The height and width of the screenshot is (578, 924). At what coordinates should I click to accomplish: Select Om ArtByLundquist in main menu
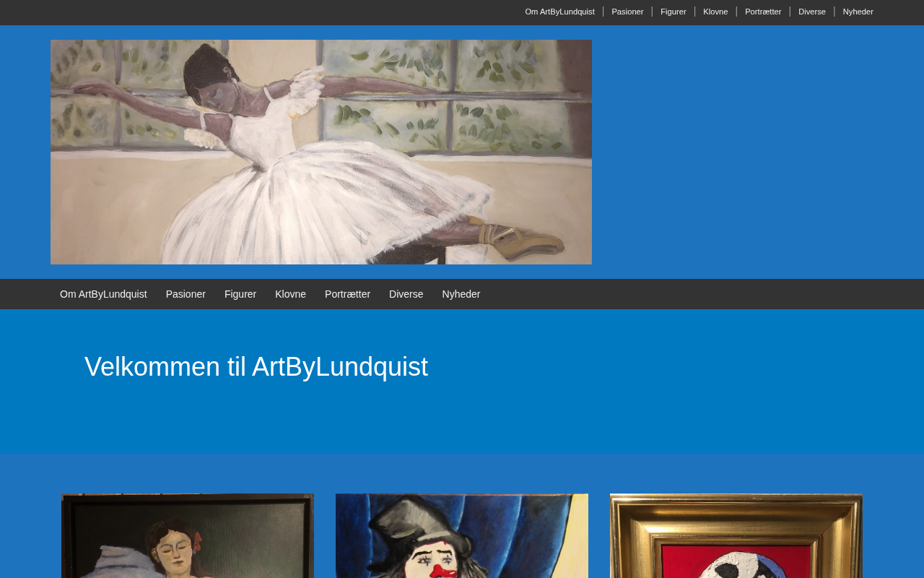pos(103,294)
